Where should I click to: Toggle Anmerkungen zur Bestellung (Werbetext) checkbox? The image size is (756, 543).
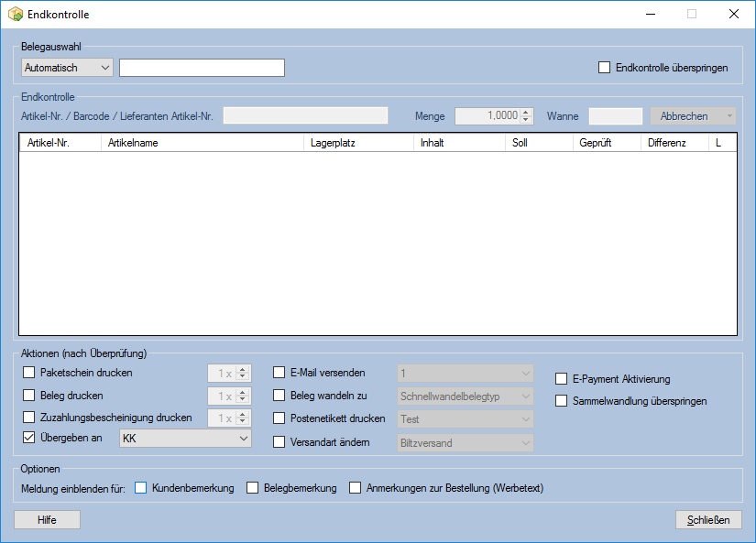356,488
